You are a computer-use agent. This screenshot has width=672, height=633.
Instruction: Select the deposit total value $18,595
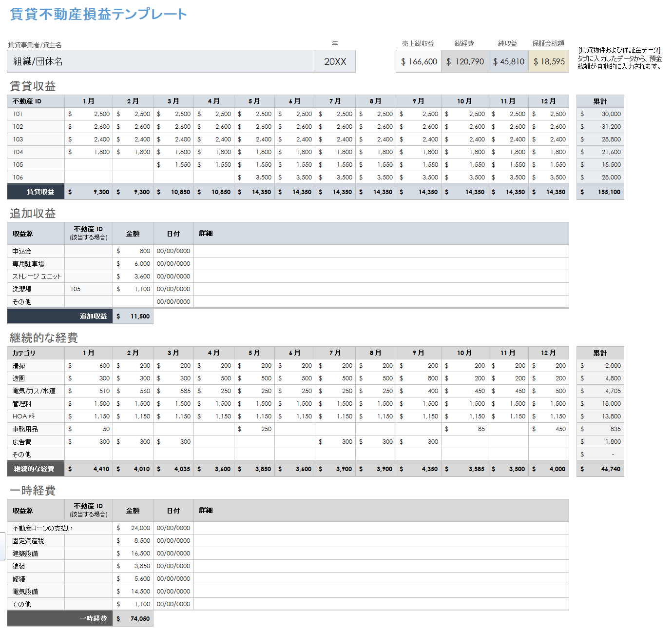point(549,61)
